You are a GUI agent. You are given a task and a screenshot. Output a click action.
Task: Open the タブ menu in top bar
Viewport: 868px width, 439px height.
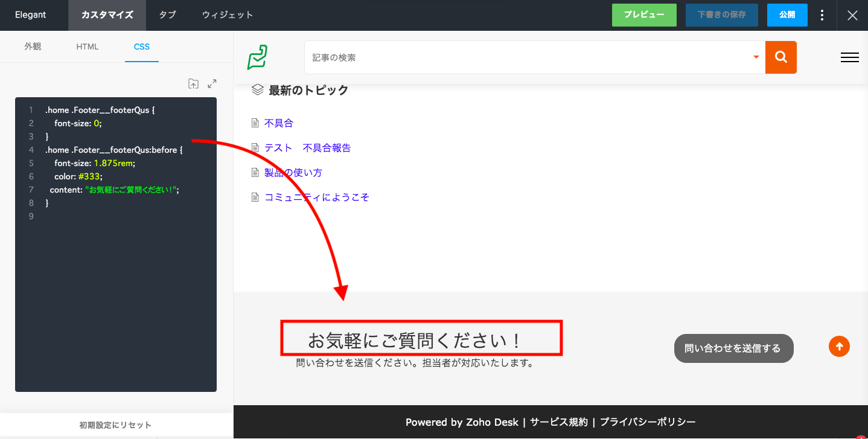click(167, 15)
